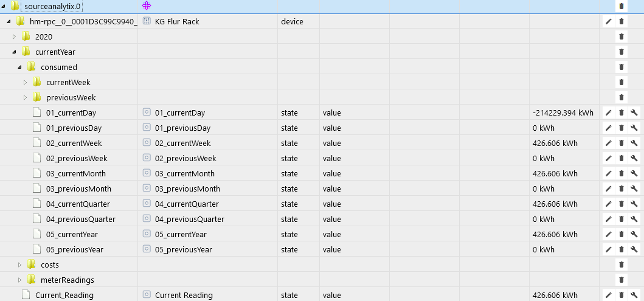Delete the currentYear folder
Image resolution: width=644 pixels, height=301 pixels.
pyautogui.click(x=621, y=52)
